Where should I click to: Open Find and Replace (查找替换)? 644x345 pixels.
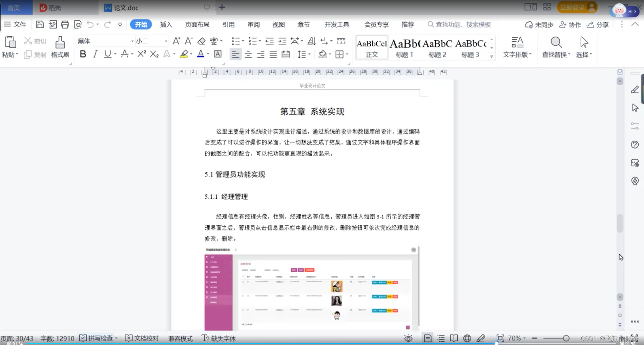[556, 47]
